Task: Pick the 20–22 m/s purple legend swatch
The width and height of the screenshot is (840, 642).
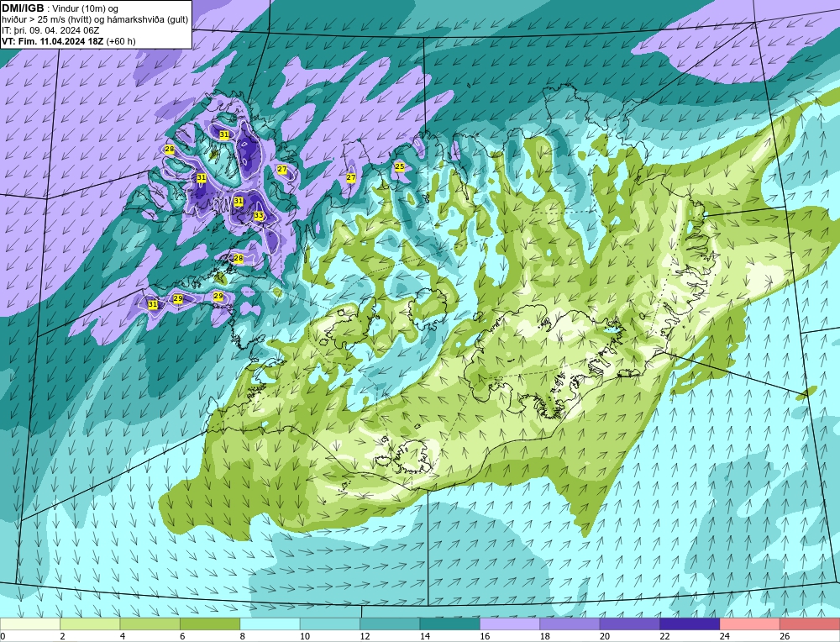Action: [630, 624]
